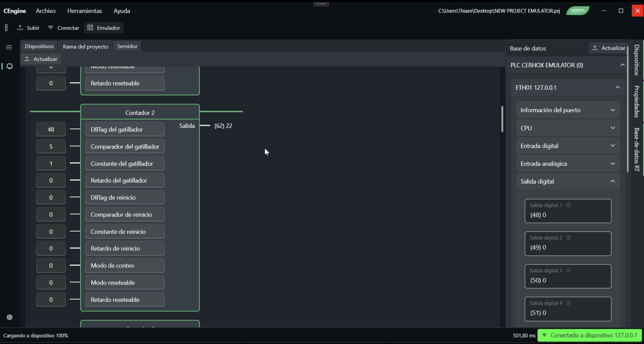This screenshot has height=344, width=644.
Task: Click the Conectado a dispositivo status indicator
Action: point(590,335)
